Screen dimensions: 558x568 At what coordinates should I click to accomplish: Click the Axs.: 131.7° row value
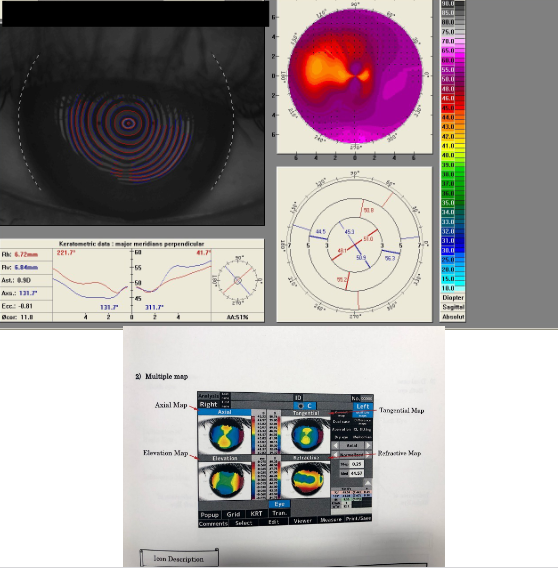pyautogui.click(x=28, y=293)
